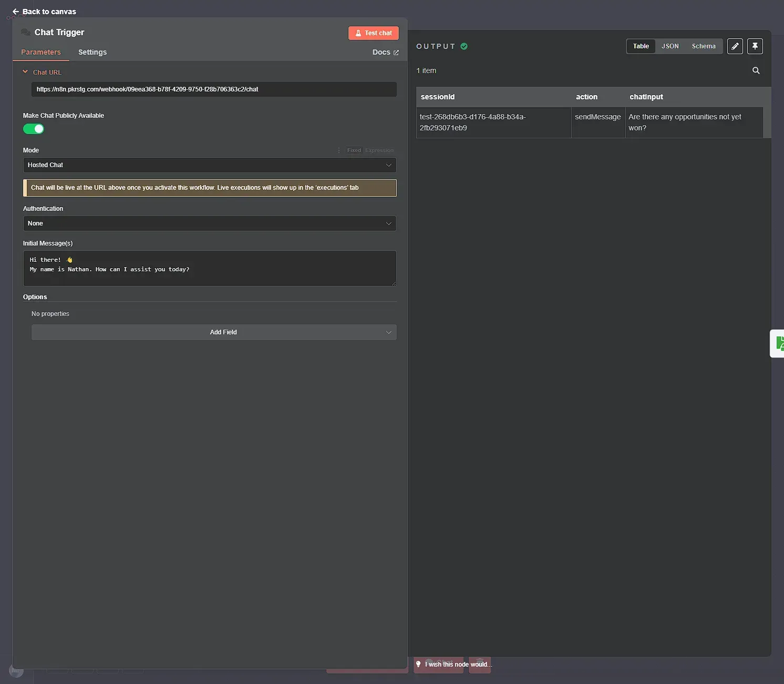Open the edit output data pencil icon
Screen dimensions: 784x684
[x=735, y=46]
